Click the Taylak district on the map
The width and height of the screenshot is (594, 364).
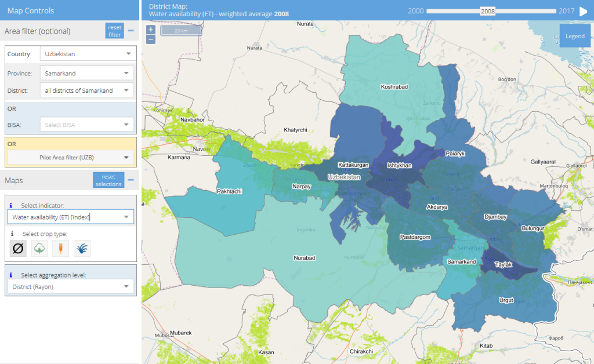coord(504,264)
